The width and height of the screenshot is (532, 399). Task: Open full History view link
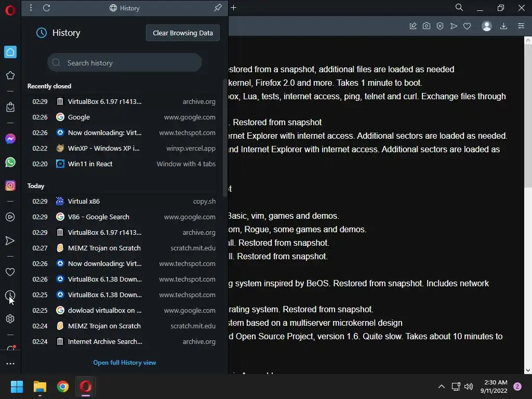point(125,362)
